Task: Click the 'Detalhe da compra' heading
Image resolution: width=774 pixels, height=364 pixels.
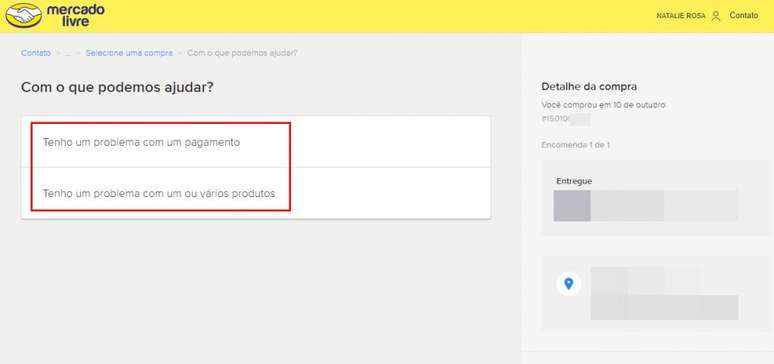Action: 589,86
